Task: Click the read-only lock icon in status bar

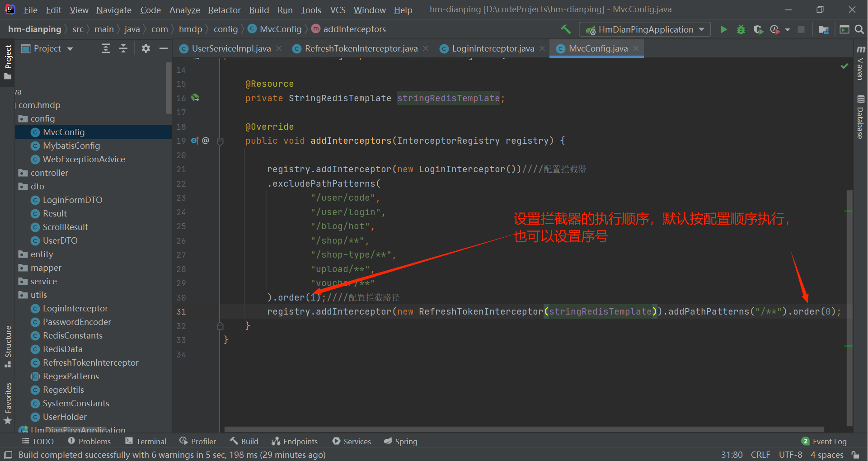Action: [855, 455]
